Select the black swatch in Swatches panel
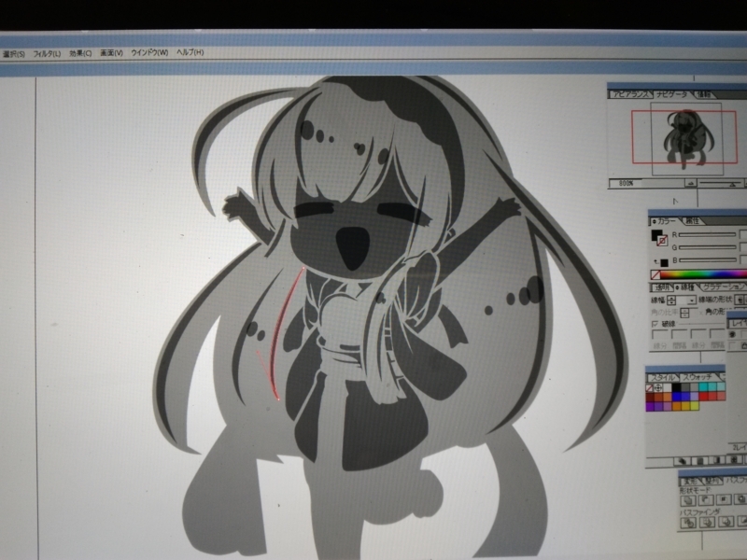The image size is (747, 560). 676,387
